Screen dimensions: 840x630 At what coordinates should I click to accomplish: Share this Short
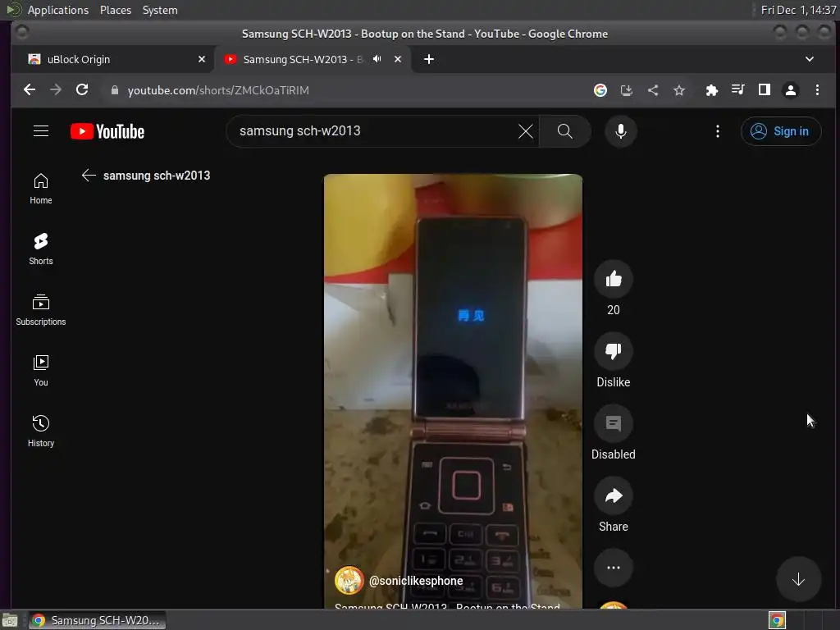coord(614,495)
